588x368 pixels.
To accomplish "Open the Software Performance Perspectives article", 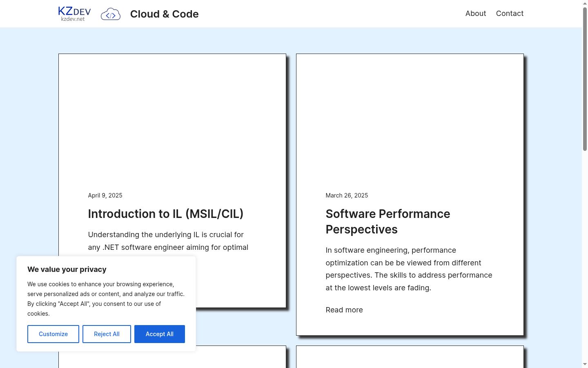I will click(388, 222).
